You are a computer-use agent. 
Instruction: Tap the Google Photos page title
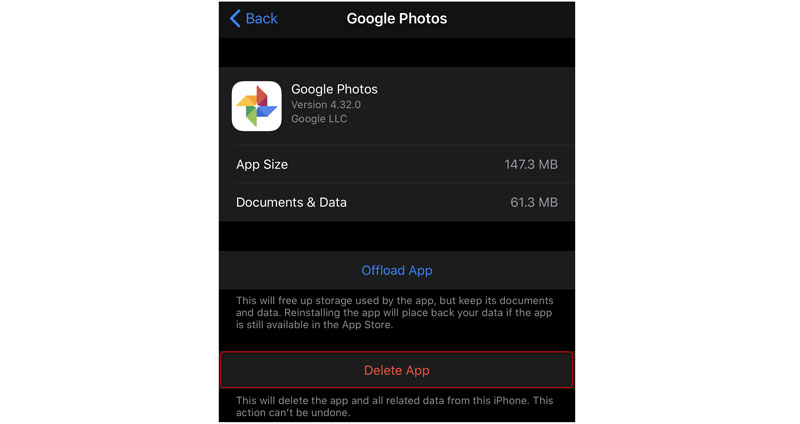coord(396,18)
